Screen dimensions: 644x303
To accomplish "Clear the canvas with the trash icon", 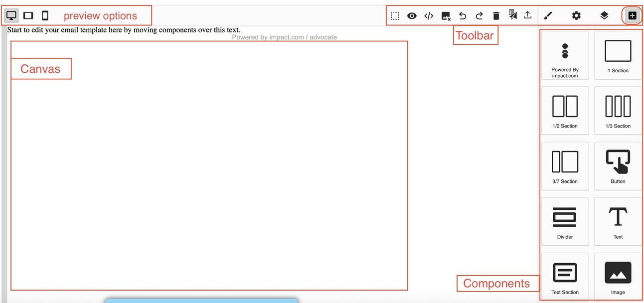I will pos(496,16).
